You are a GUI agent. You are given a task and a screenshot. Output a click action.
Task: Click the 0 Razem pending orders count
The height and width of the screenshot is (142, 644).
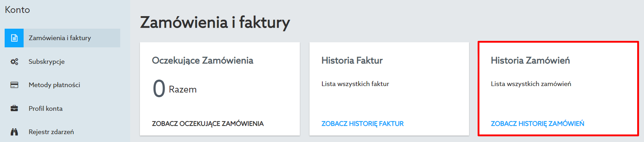(175, 89)
